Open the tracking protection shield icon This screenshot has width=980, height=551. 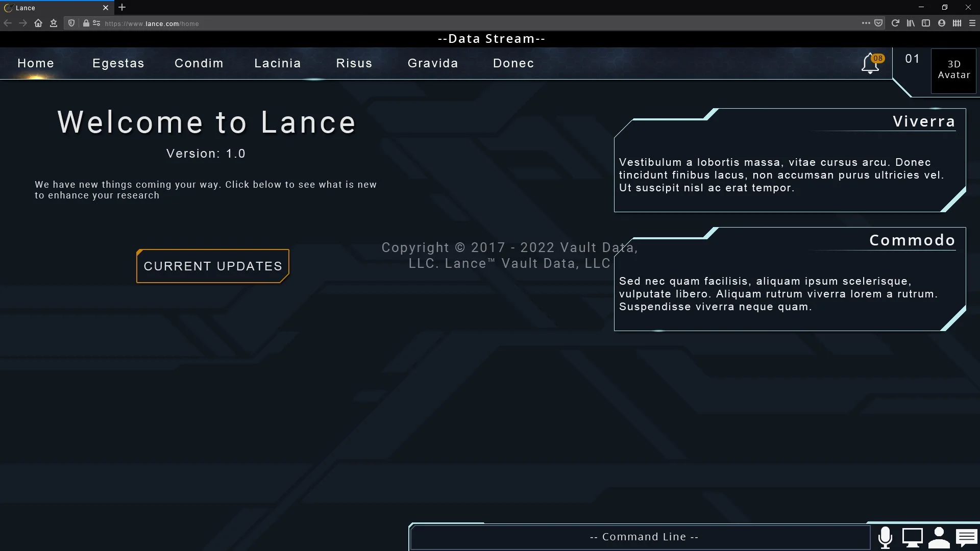[71, 23]
